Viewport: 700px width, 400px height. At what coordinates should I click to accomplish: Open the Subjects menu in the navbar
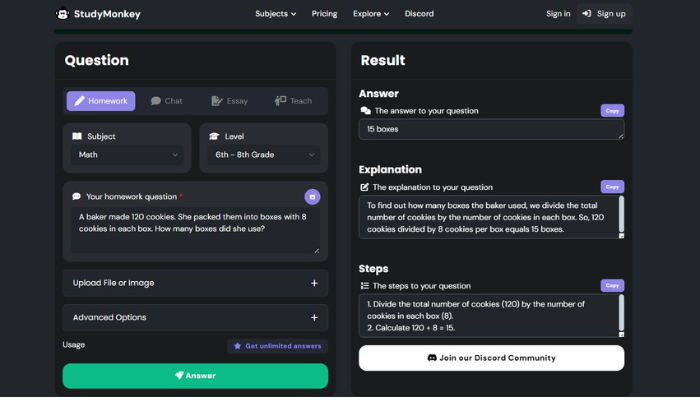tap(275, 14)
